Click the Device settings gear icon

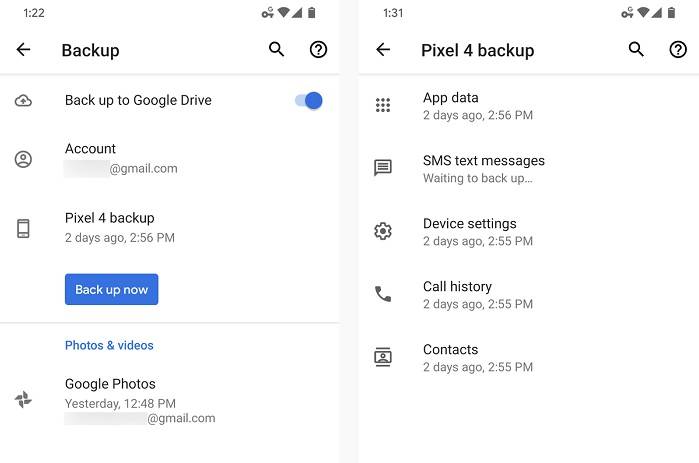383,231
